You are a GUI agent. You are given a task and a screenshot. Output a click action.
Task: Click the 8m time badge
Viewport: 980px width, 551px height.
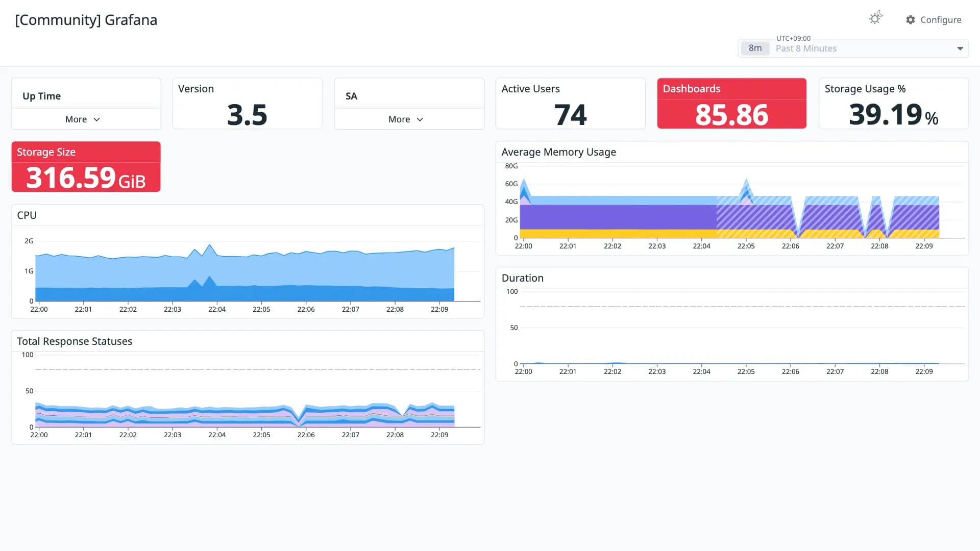755,48
